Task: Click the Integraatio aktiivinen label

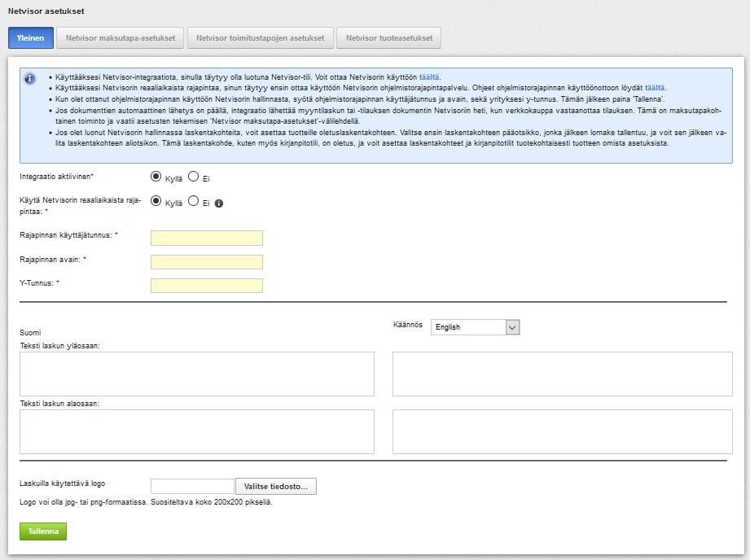Action: click(x=56, y=177)
